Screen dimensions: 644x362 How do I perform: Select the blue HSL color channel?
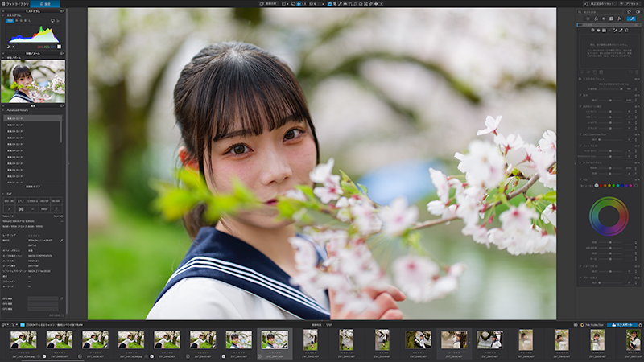click(x=622, y=186)
